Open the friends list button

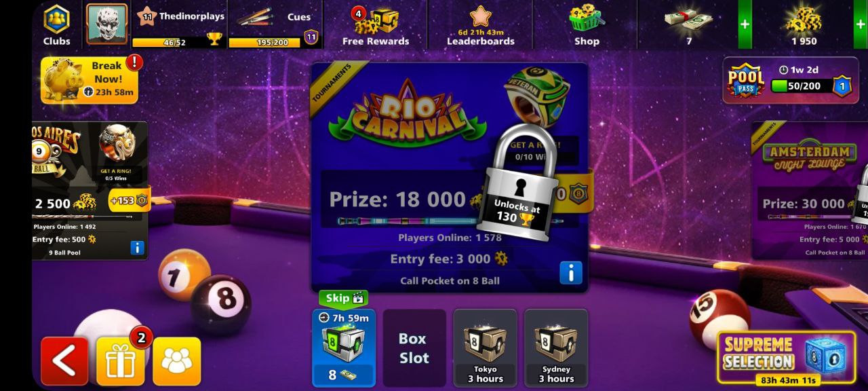(x=177, y=361)
